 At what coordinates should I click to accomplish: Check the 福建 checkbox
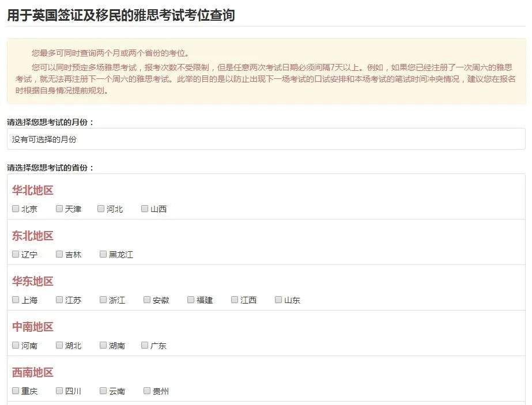[191, 300]
